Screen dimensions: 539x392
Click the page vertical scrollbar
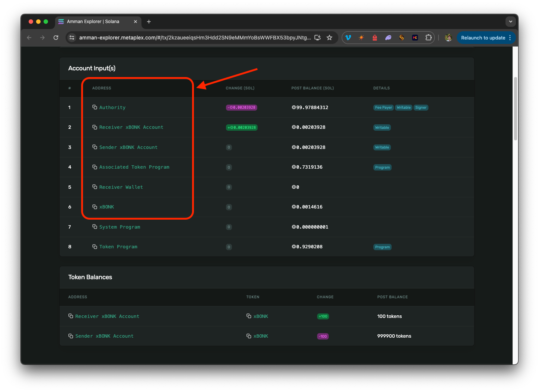tap(515, 108)
